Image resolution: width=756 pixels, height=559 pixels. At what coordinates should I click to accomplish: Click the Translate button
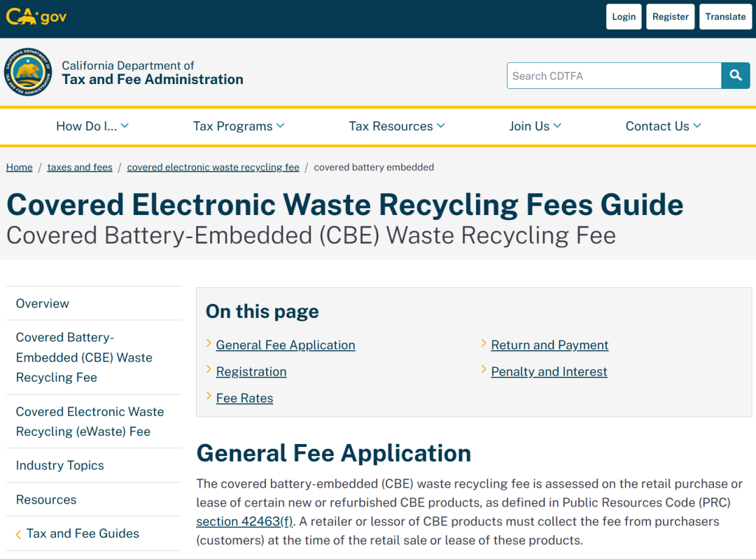725,17
